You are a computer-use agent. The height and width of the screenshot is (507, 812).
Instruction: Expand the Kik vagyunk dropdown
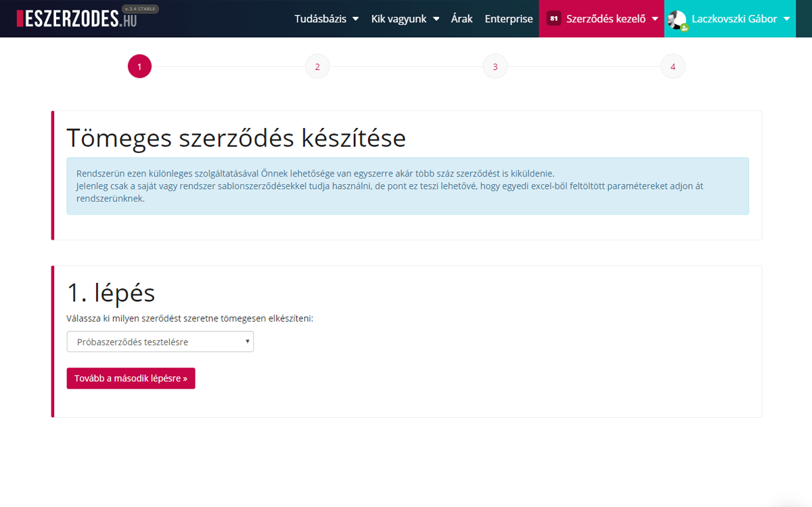click(x=405, y=18)
